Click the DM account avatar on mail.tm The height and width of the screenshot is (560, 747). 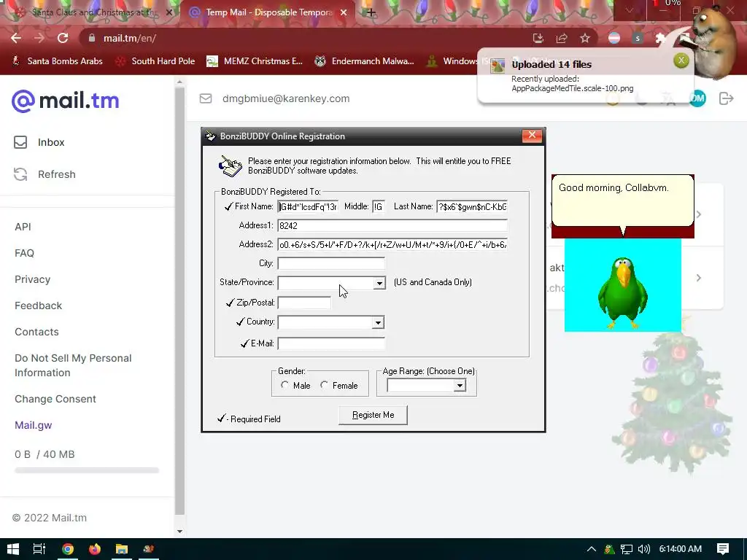point(697,98)
